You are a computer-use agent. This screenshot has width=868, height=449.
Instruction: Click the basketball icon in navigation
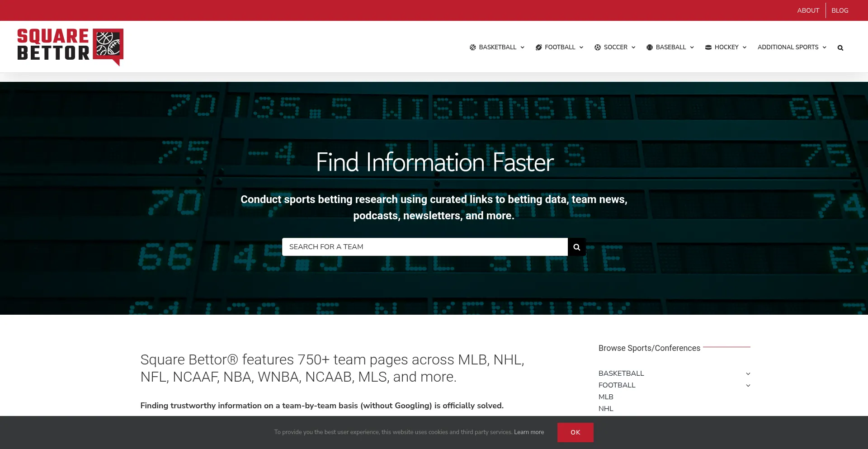point(472,47)
